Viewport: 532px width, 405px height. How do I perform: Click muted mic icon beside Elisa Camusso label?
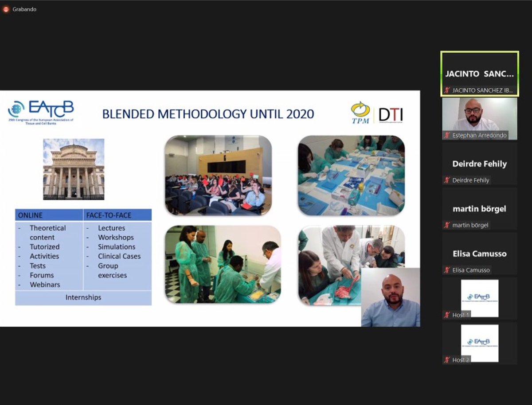447,270
